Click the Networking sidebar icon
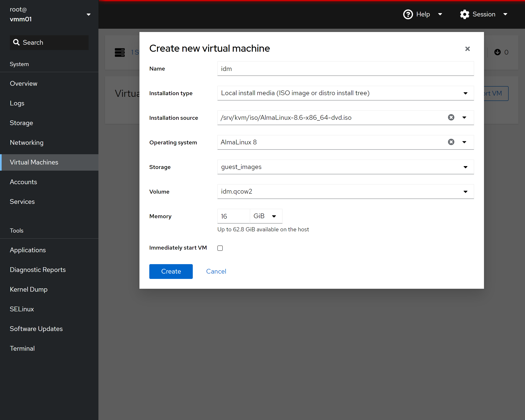 tap(27, 142)
